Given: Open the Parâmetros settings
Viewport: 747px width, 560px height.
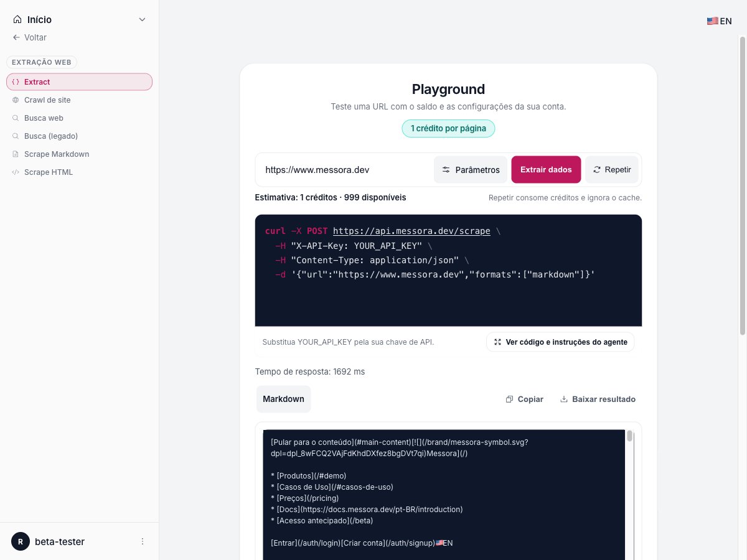Looking at the screenshot, I should 471,169.
